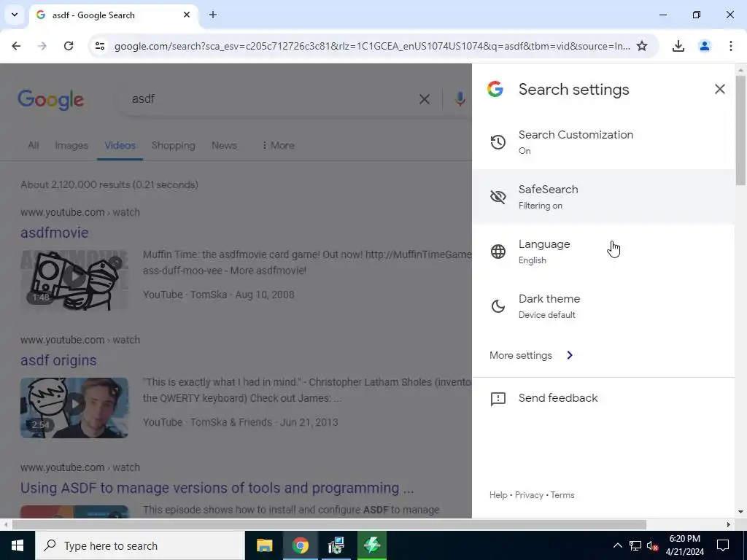
Task: Click the muted volume tray icon
Action: [652, 545]
